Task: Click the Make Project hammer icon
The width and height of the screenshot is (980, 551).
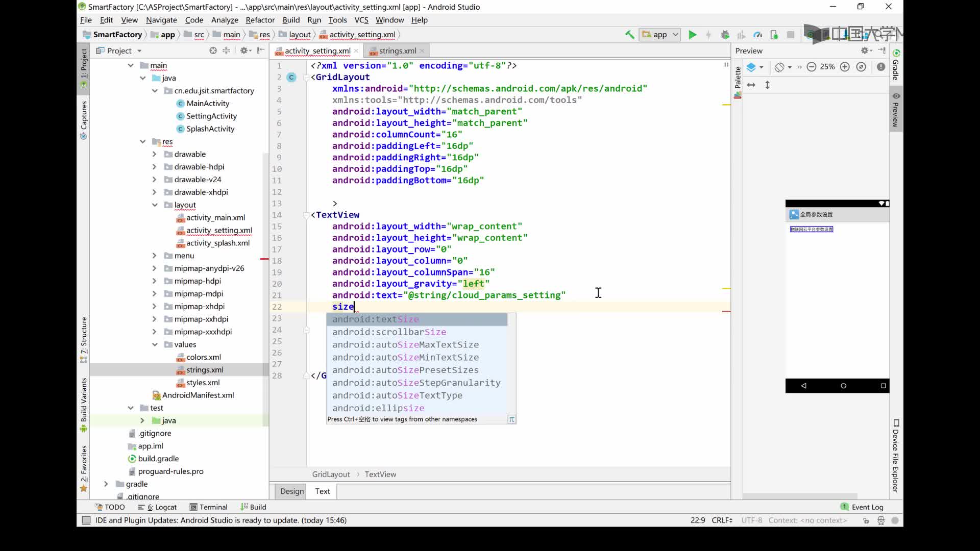Action: [x=629, y=35]
